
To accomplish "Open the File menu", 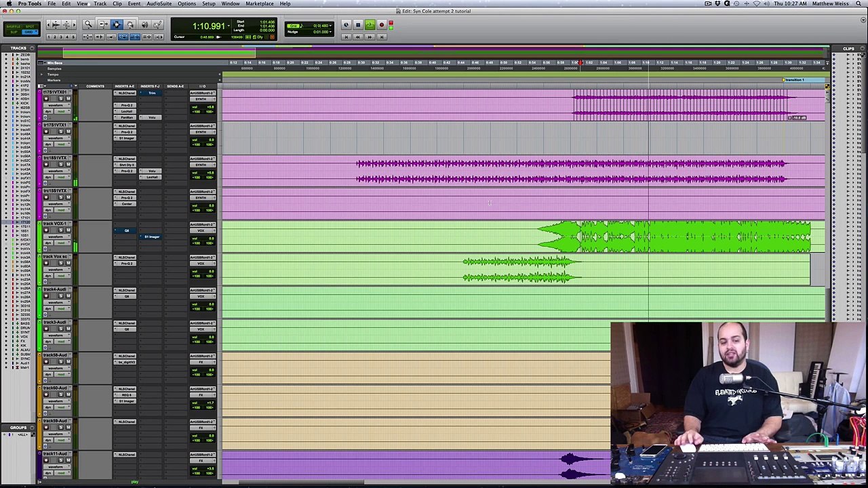I will [x=52, y=3].
